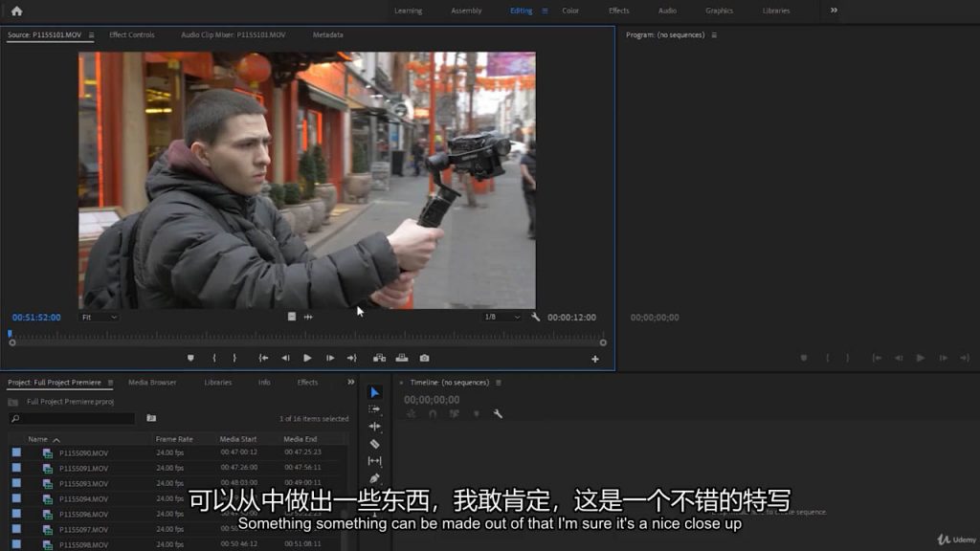Click the Home icon

[x=16, y=11]
